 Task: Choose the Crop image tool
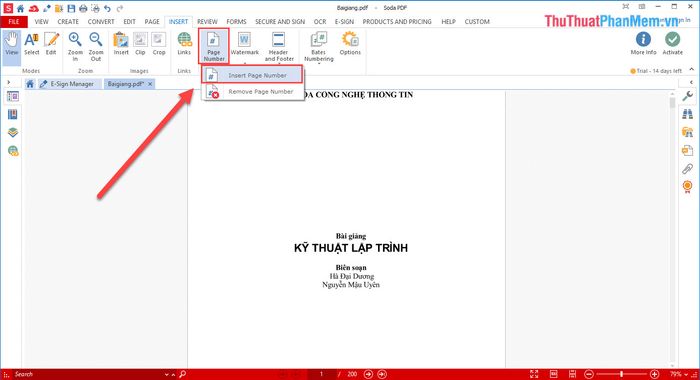point(159,44)
